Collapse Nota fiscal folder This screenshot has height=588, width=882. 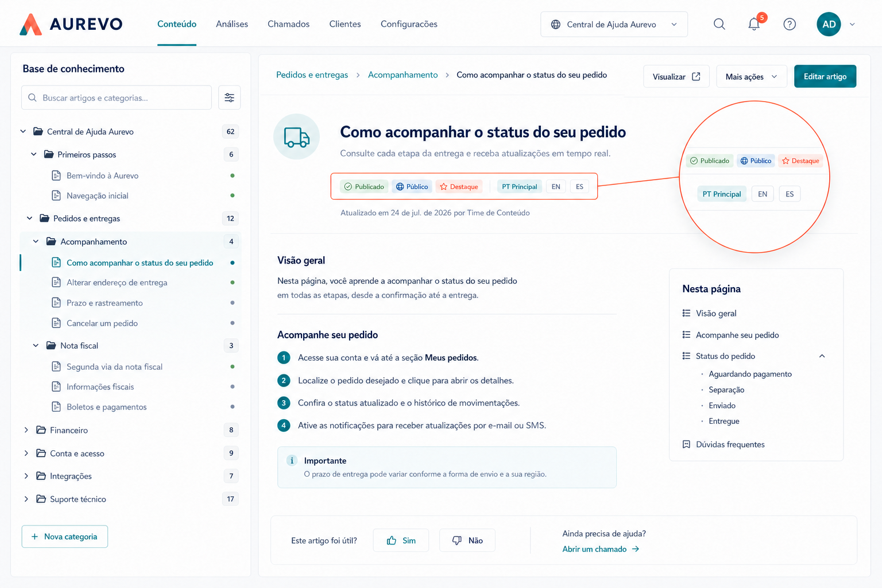pyautogui.click(x=36, y=346)
